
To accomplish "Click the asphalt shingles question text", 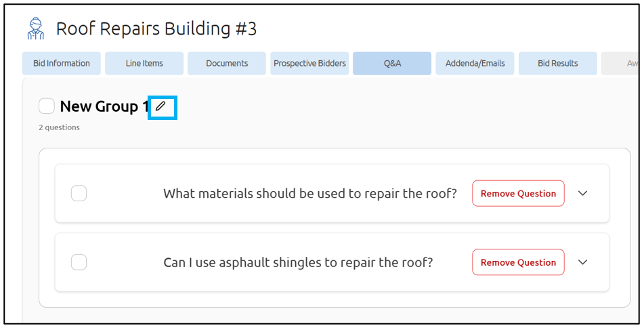I will [x=298, y=262].
